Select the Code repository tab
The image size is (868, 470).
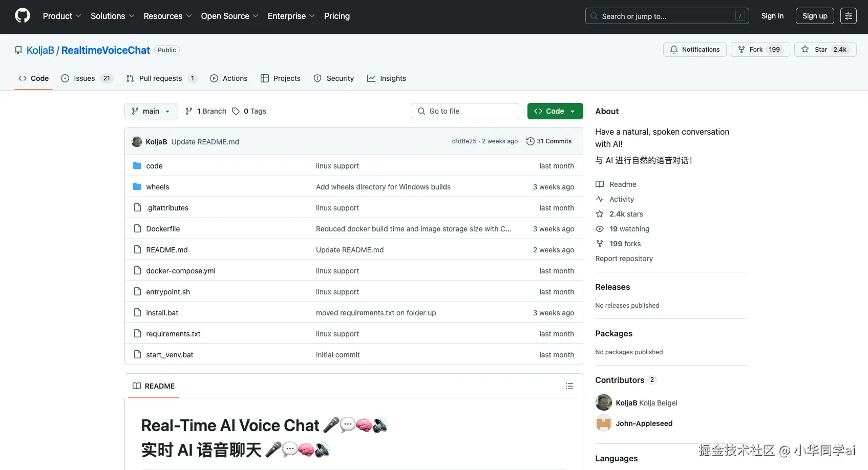pos(34,78)
